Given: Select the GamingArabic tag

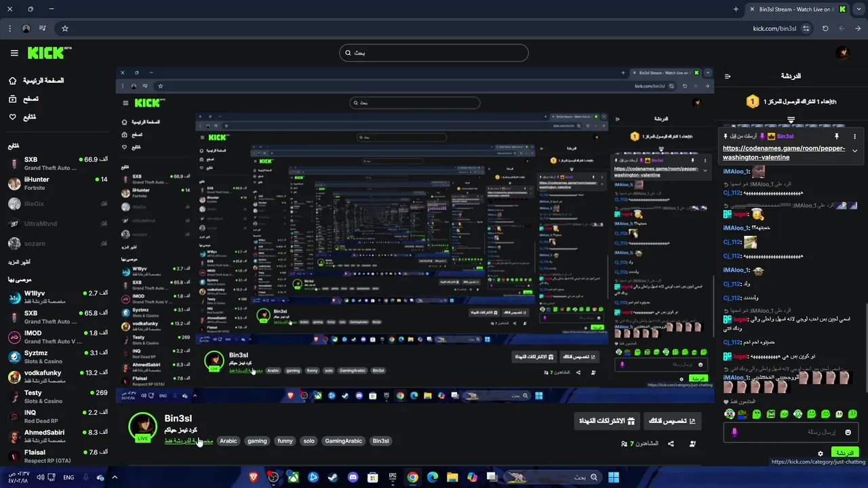Looking at the screenshot, I should click(343, 441).
